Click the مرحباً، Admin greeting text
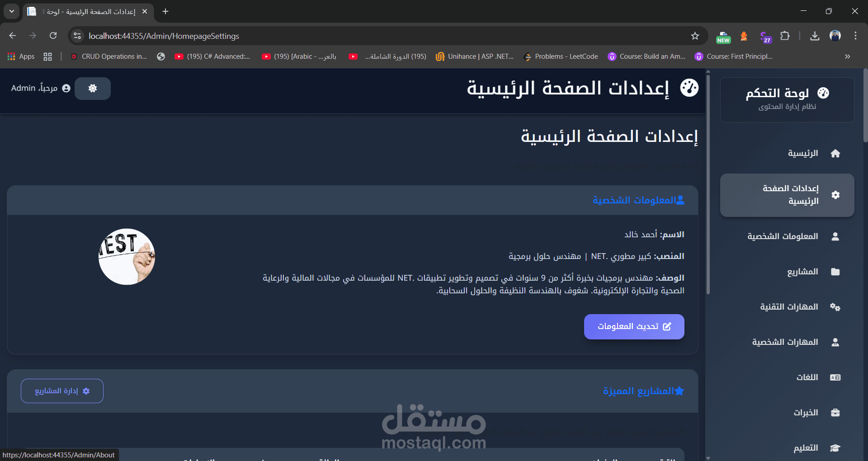Image resolution: width=868 pixels, height=461 pixels. coord(34,88)
